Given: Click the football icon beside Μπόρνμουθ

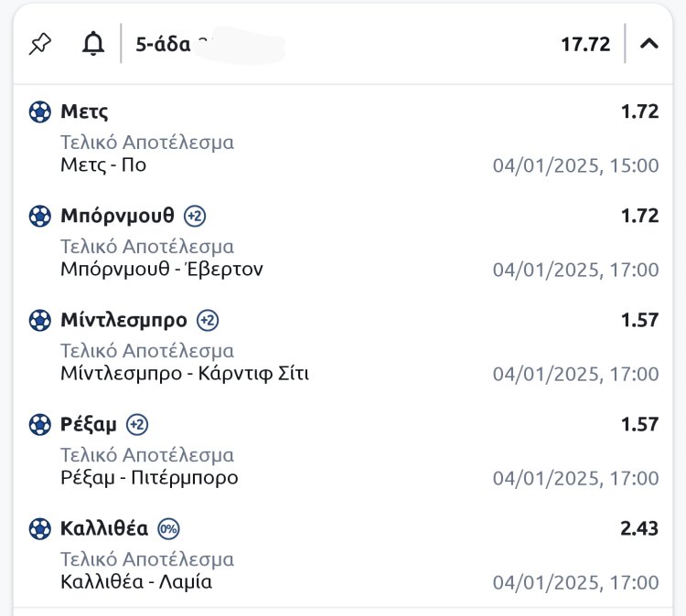Looking at the screenshot, I should (40, 217).
